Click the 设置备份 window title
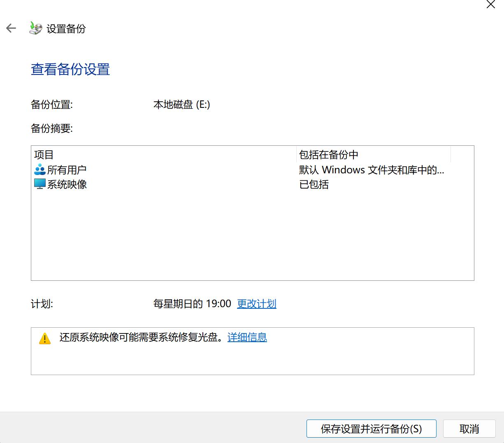 [66, 29]
